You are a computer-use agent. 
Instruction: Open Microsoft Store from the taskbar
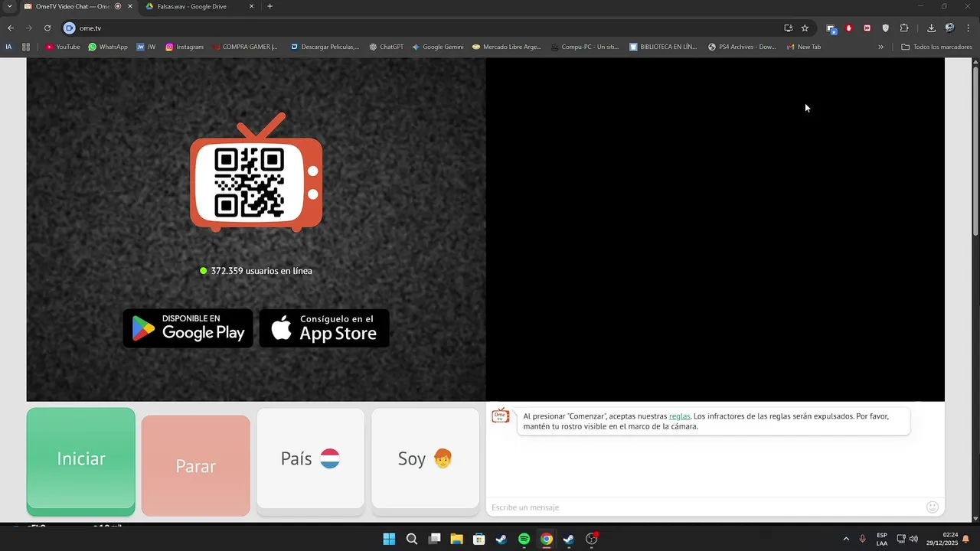(479, 539)
